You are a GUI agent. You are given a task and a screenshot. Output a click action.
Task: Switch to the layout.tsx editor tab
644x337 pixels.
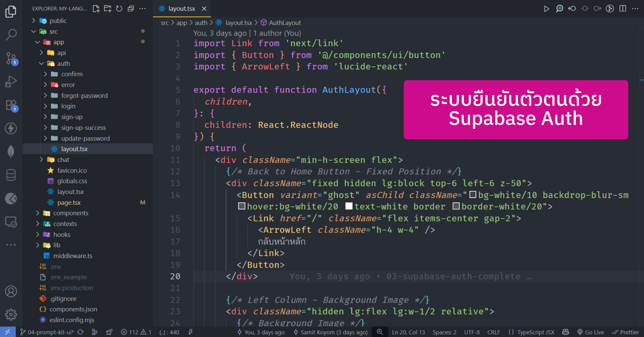pos(181,9)
